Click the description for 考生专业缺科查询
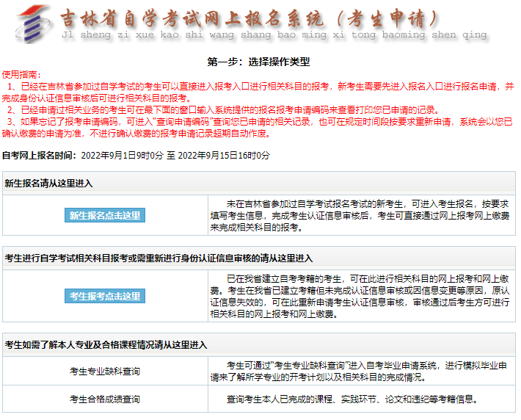Image resolution: width=521 pixels, height=420 pixels. pos(360,371)
